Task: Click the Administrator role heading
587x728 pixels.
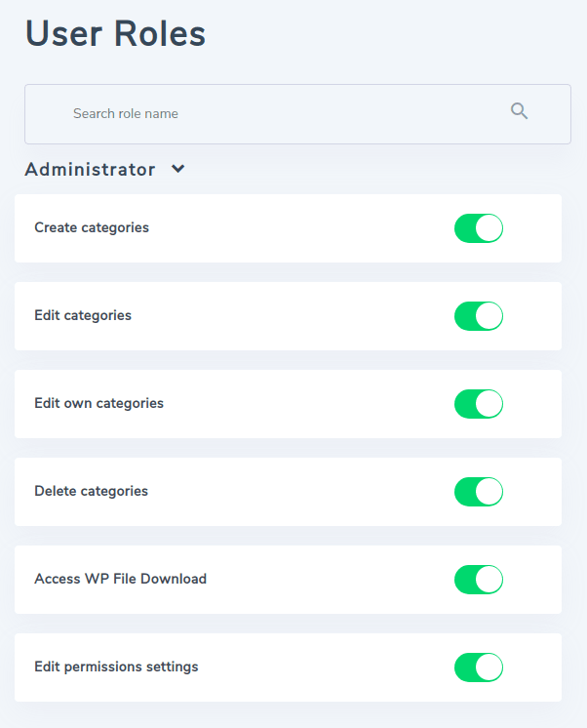Action: 90,170
